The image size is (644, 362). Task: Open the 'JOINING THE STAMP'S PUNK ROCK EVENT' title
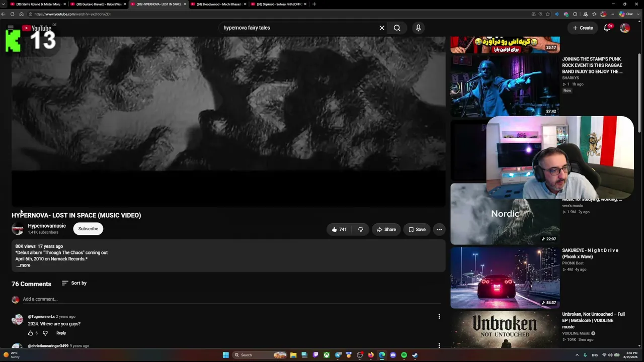click(x=592, y=65)
